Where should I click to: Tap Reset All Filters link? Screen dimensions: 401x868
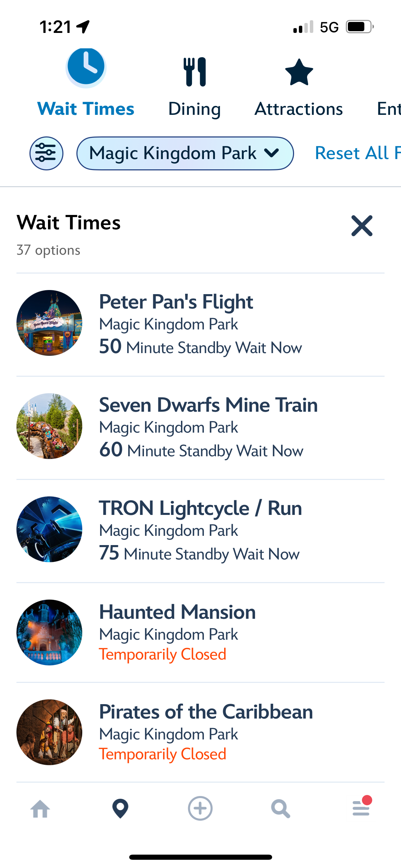tap(358, 153)
